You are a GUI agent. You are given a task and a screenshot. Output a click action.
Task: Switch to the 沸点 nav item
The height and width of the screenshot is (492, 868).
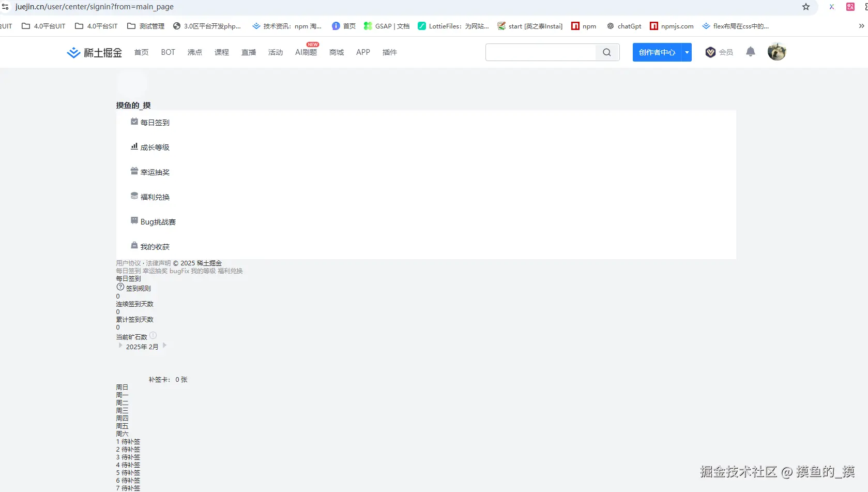[x=194, y=52]
